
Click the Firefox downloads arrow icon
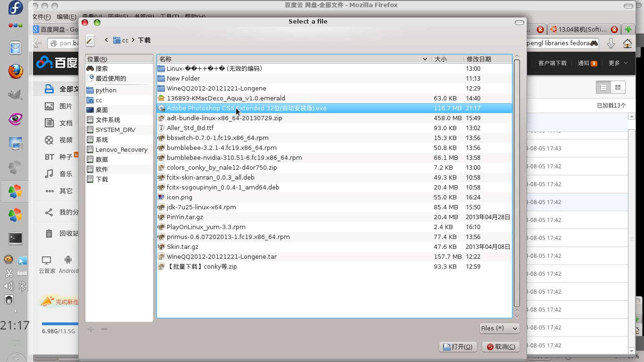point(611,43)
